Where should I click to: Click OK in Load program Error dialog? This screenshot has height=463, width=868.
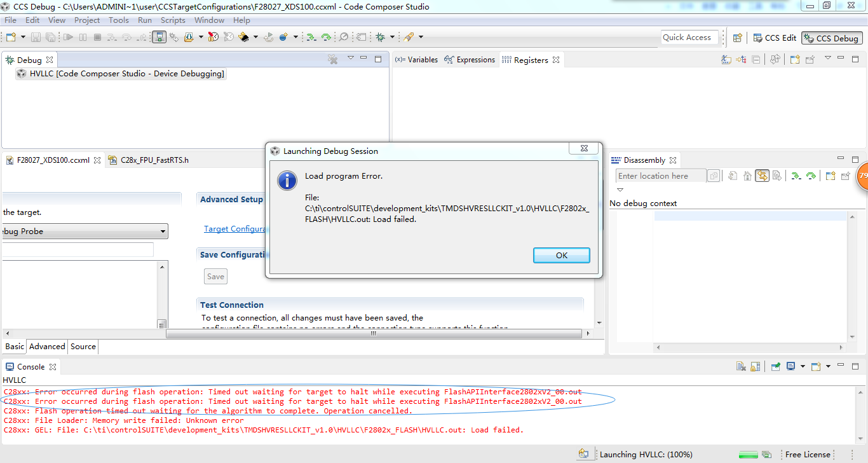(x=562, y=255)
